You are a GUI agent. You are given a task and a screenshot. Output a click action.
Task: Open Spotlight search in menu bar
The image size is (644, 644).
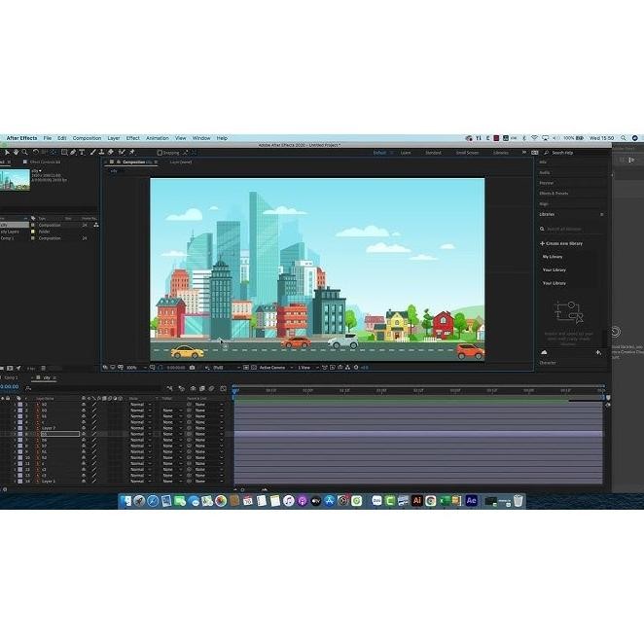pyautogui.click(x=623, y=138)
